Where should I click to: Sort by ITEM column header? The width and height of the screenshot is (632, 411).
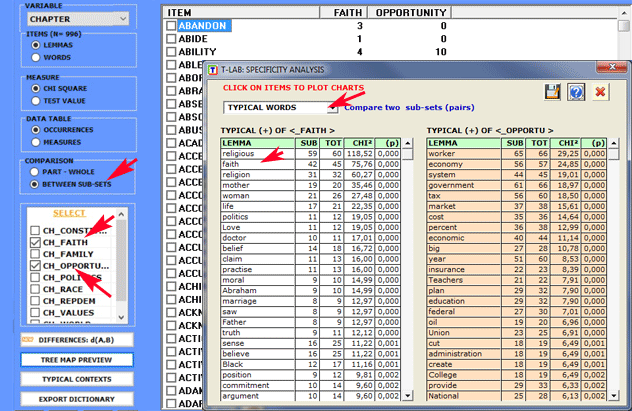241,12
